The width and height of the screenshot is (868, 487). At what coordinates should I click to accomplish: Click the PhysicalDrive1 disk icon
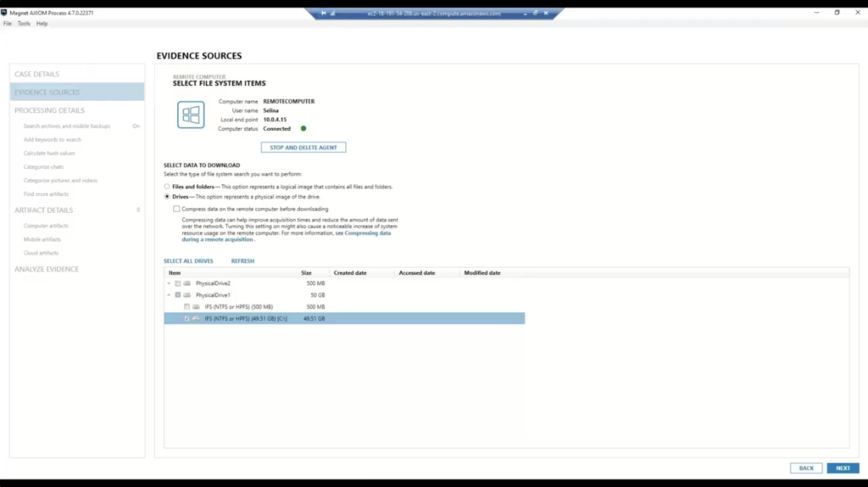coord(187,295)
